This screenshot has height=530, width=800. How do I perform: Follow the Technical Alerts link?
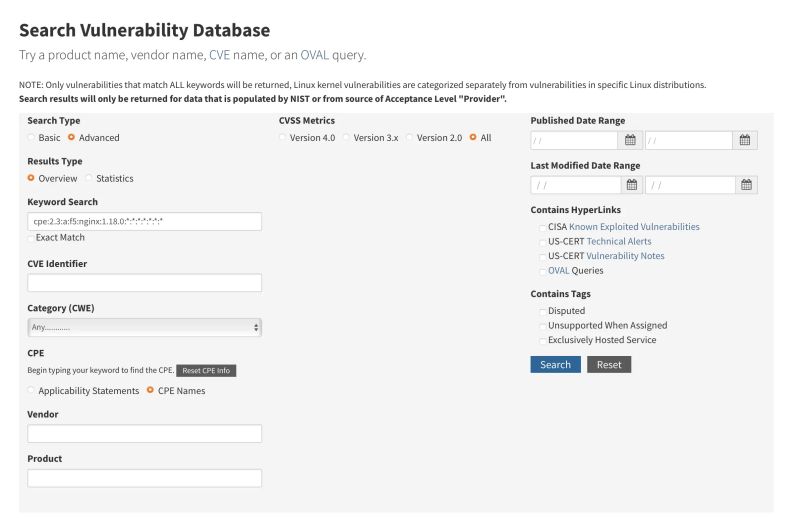[x=619, y=241]
